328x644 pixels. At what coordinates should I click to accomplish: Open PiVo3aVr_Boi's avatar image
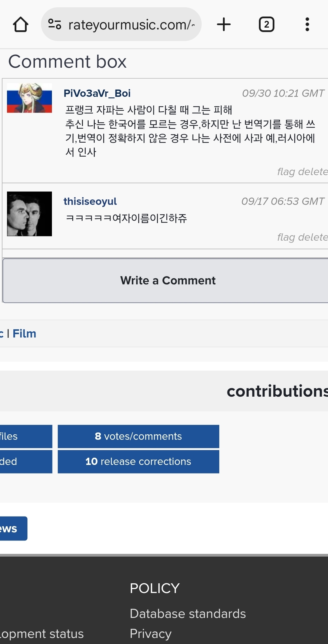(29, 98)
